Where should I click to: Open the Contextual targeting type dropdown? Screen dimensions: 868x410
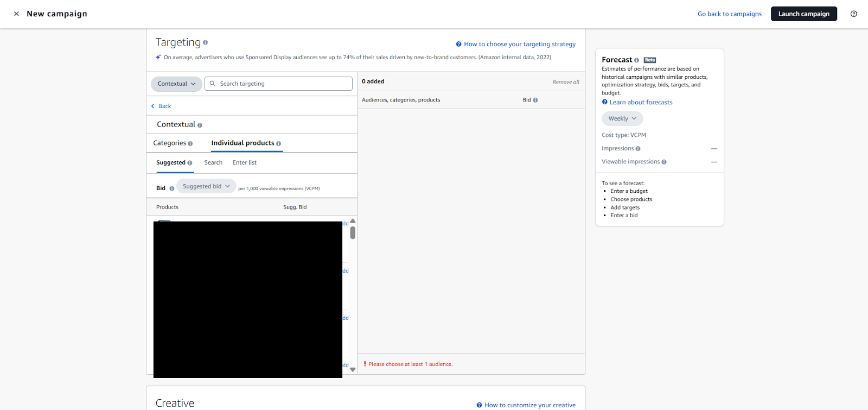pyautogui.click(x=177, y=84)
